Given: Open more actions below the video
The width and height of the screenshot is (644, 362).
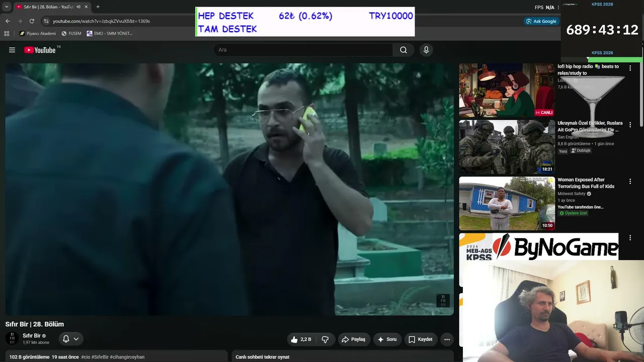Looking at the screenshot, I should 447,339.
